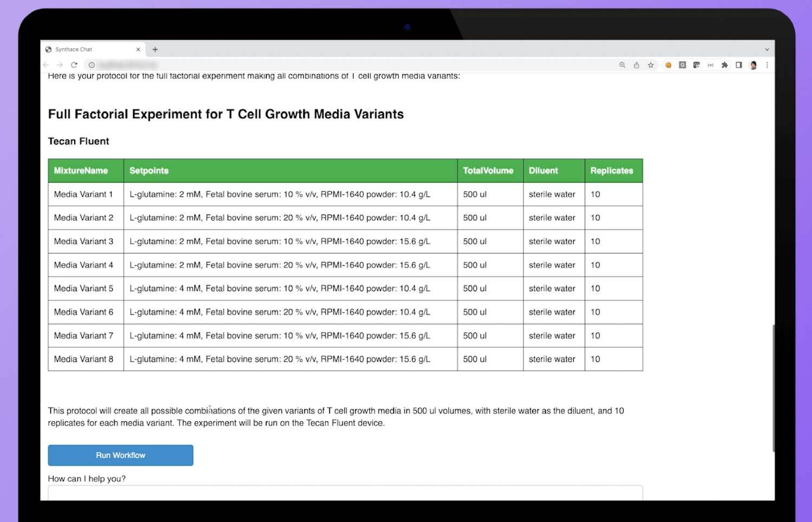
Task: Click the chat input text field
Action: pyautogui.click(x=345, y=493)
